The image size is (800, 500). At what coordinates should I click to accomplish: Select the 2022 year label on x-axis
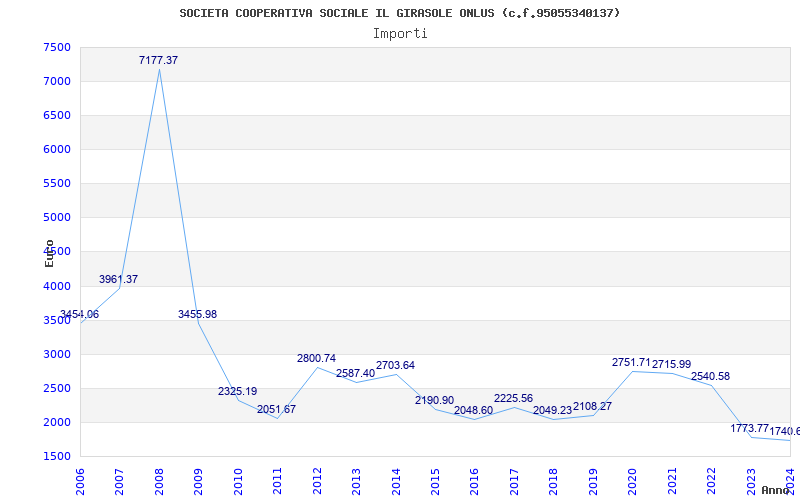[711, 480]
